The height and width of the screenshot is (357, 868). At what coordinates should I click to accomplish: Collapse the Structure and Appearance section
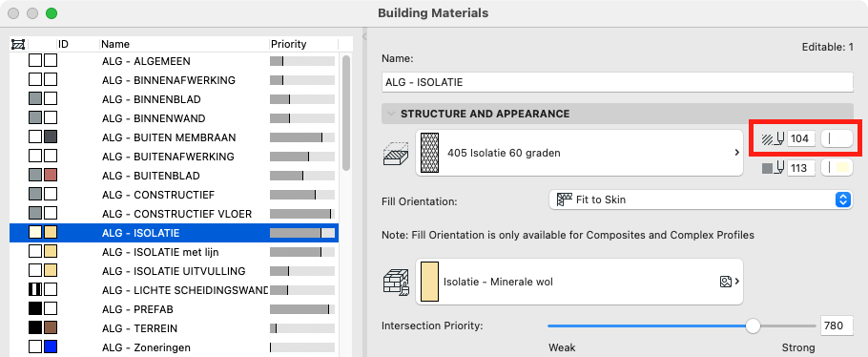pyautogui.click(x=391, y=114)
